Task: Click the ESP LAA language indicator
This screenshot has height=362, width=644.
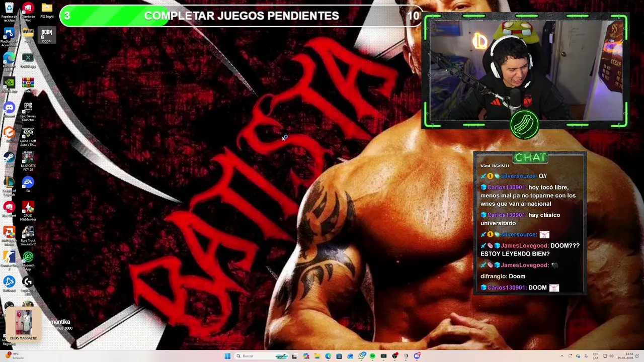Action: 596,356
